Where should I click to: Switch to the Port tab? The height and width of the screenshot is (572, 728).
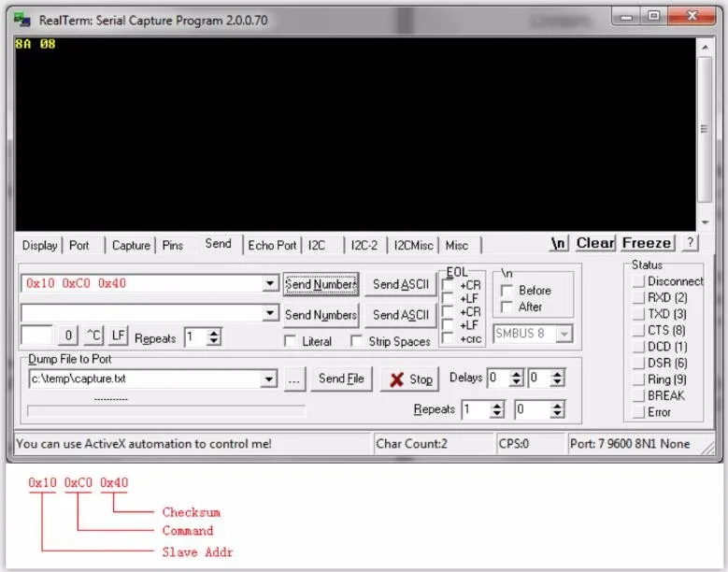pyautogui.click(x=79, y=245)
